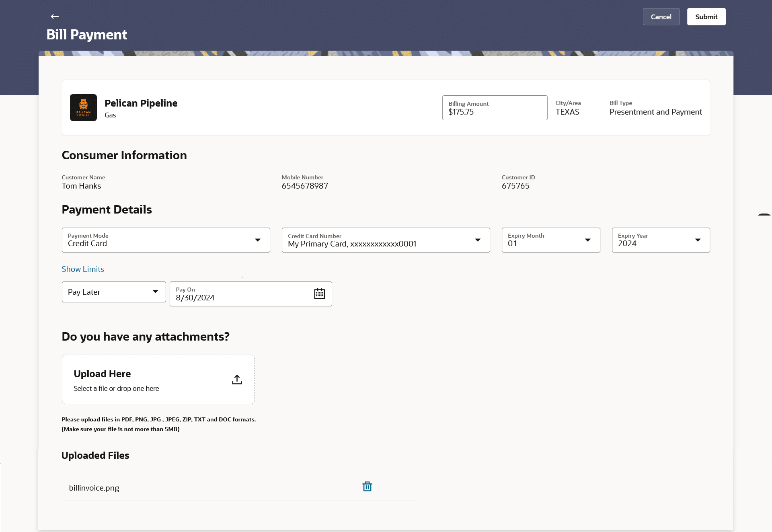772x532 pixels.
Task: Expand the Expiry Month dropdown
Action: (587, 240)
